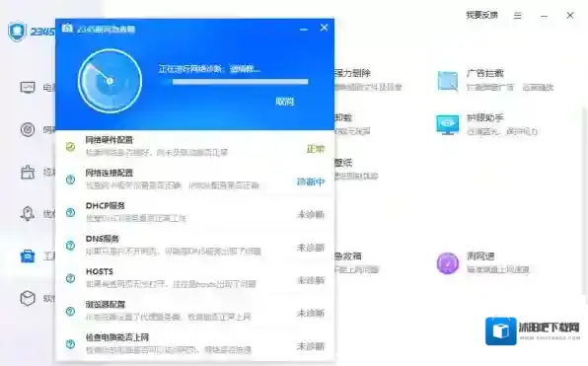Select the DNS服务 row title
588x366 pixels.
click(103, 239)
